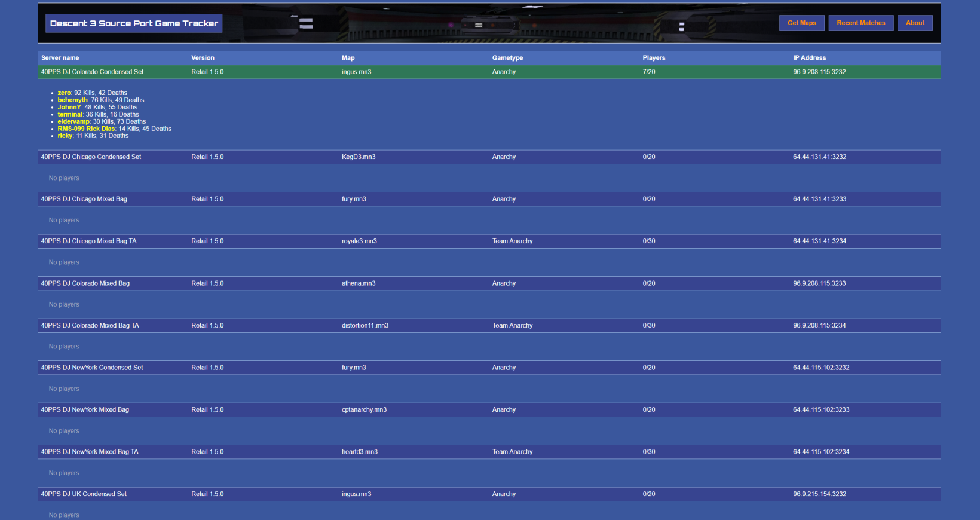
Task: Click IP address 64.44.115.102:3232
Action: (x=821, y=368)
